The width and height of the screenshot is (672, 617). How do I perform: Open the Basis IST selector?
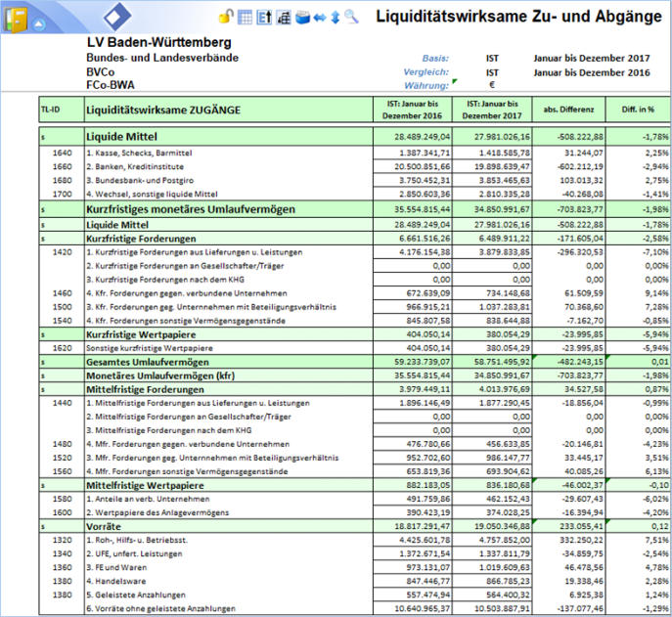(491, 58)
